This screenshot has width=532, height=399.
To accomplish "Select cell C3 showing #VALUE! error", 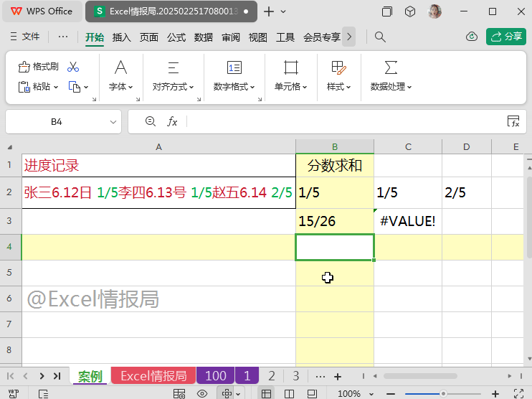I will pos(407,221).
